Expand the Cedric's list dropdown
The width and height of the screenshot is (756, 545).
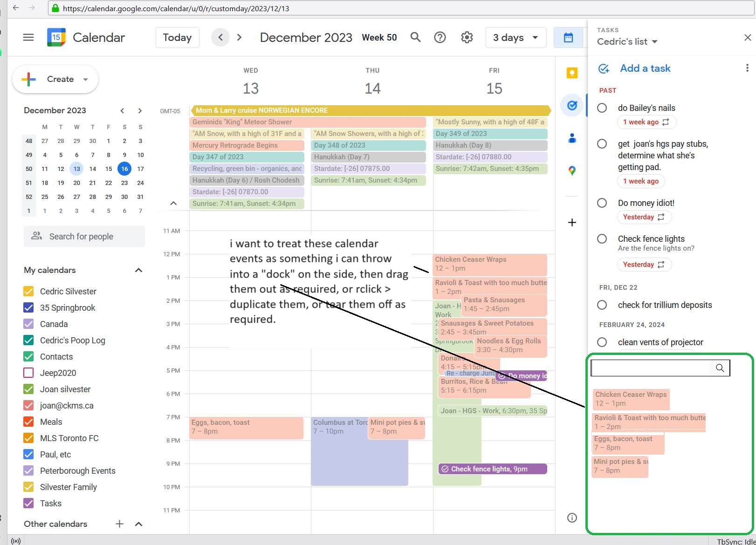point(627,41)
